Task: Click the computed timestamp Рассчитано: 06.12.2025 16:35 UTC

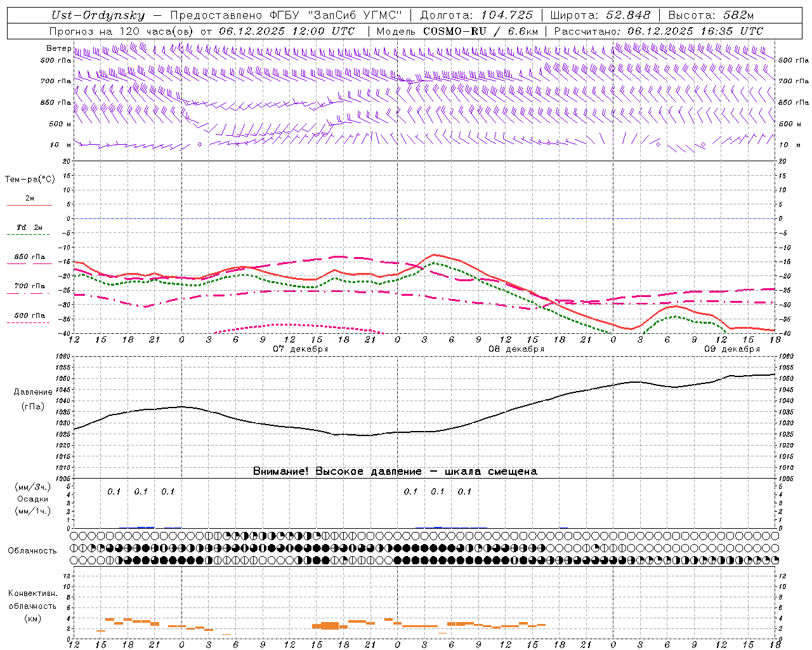Action: [x=658, y=31]
